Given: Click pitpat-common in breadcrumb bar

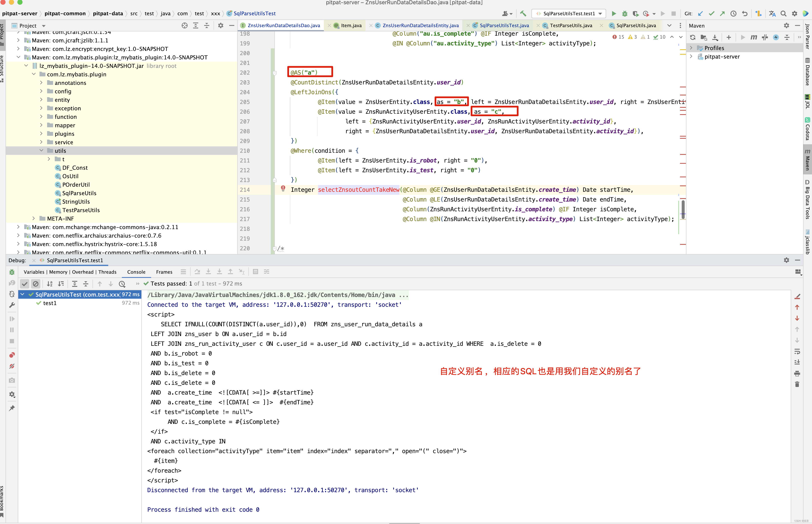Looking at the screenshot, I should tap(65, 14).
